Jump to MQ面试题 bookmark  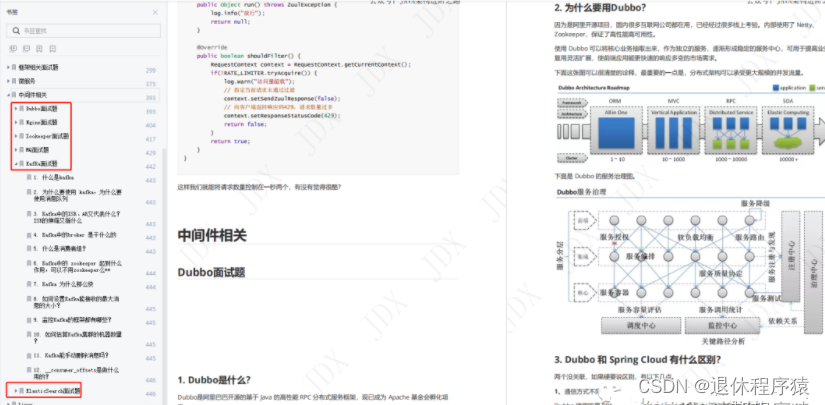(37, 149)
